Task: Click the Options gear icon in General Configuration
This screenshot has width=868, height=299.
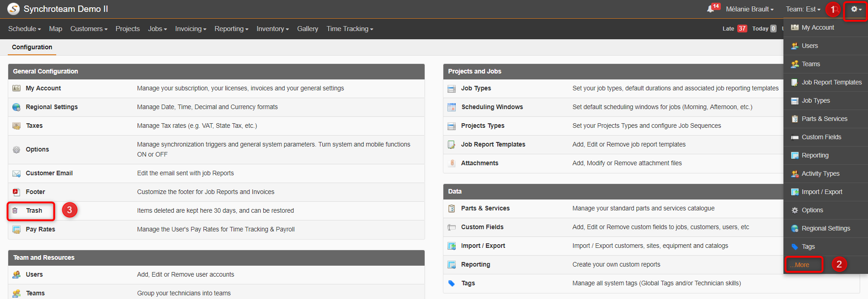Action: coord(16,149)
